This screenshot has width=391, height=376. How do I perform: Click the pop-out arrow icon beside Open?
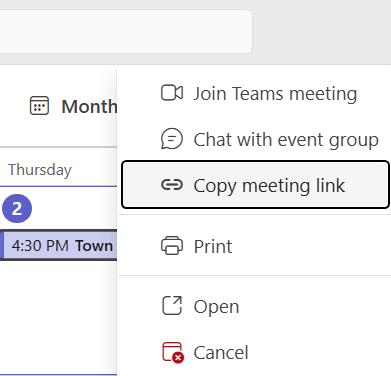(x=172, y=306)
